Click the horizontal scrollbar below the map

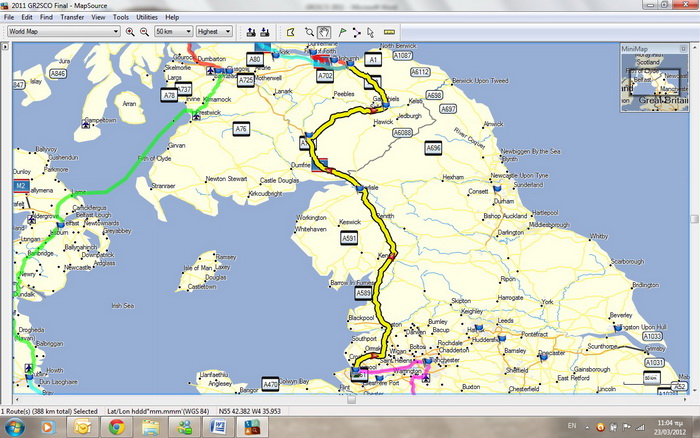[x=350, y=401]
